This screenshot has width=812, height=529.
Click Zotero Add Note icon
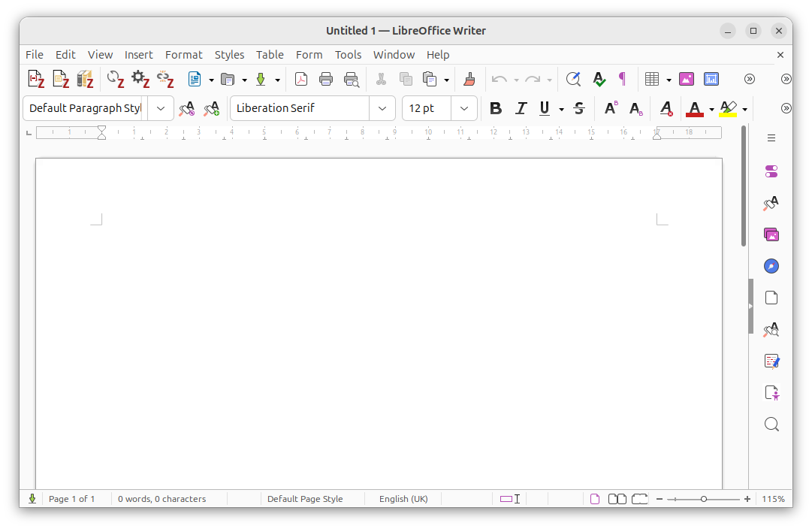pyautogui.click(x=61, y=79)
